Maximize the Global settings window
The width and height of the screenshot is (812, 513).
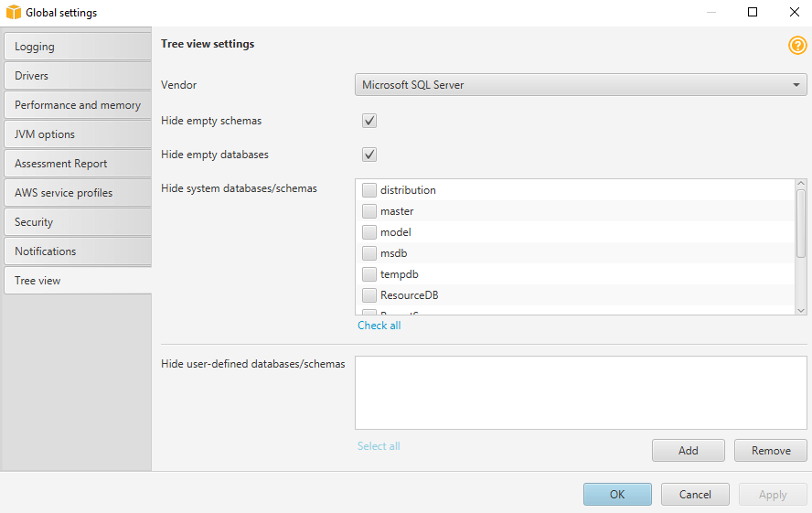(753, 13)
